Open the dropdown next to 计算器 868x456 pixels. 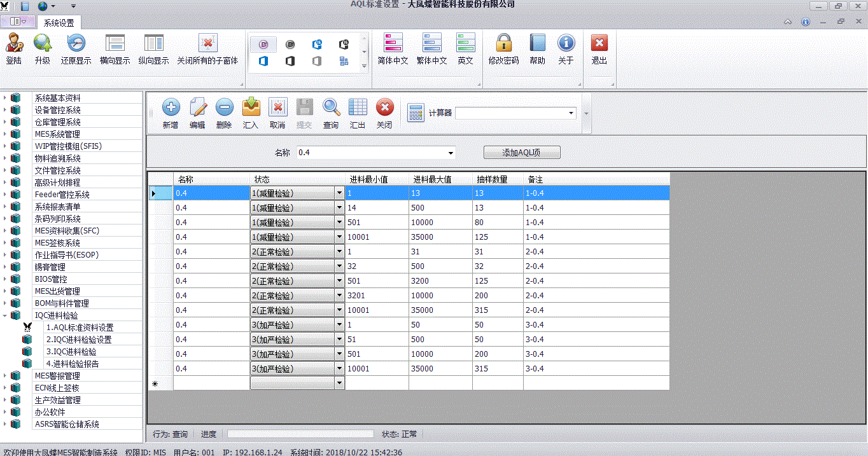tap(571, 113)
